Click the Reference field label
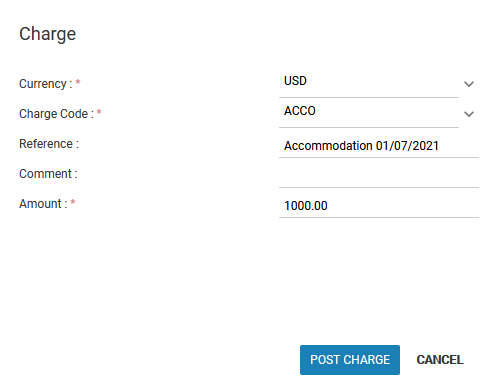This screenshot has height=383, width=486. [49, 144]
